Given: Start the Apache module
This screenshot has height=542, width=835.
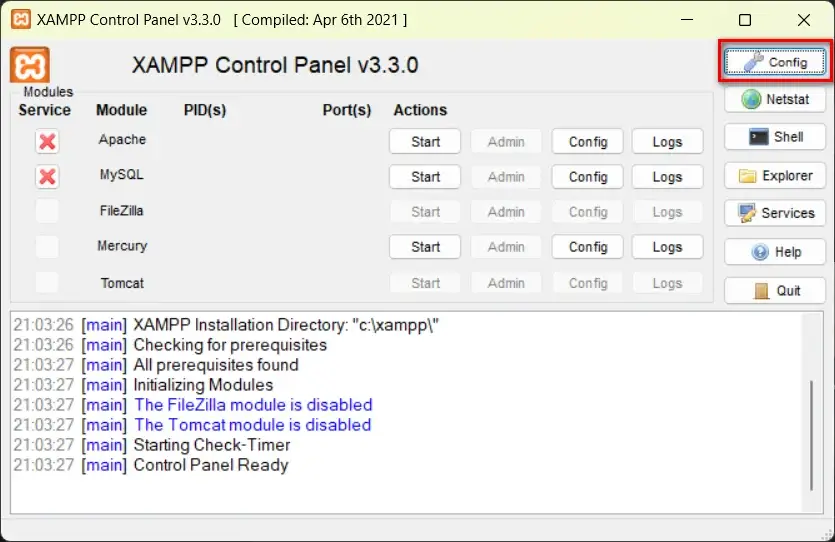Looking at the screenshot, I should [425, 142].
